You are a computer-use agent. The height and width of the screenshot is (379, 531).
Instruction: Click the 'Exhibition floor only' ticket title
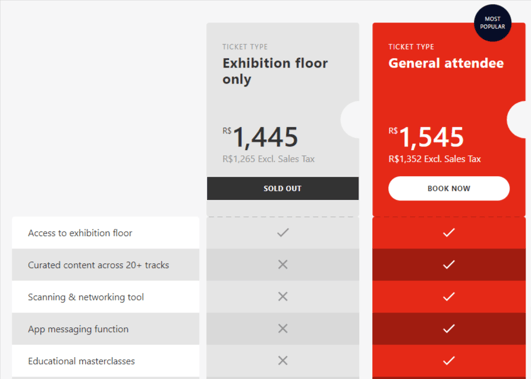click(x=275, y=71)
